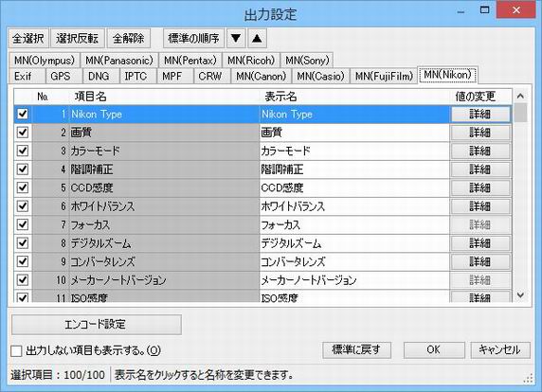Move selected item up with ▲ button
Viewport: 542px width, 392px height.
pyautogui.click(x=257, y=38)
